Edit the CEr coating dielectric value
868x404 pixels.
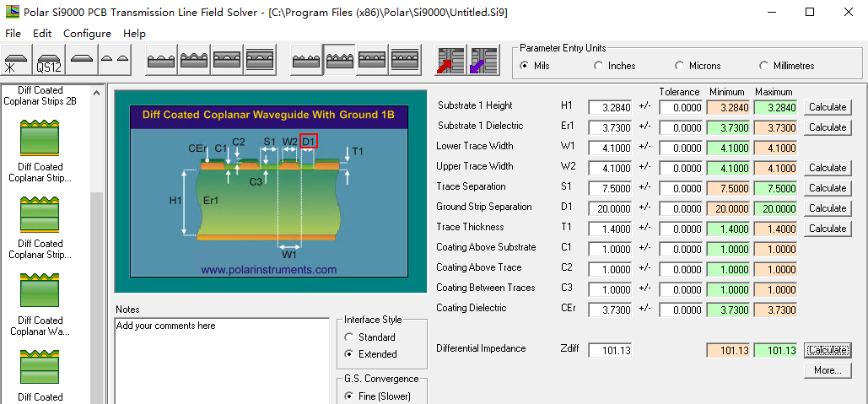coord(610,310)
